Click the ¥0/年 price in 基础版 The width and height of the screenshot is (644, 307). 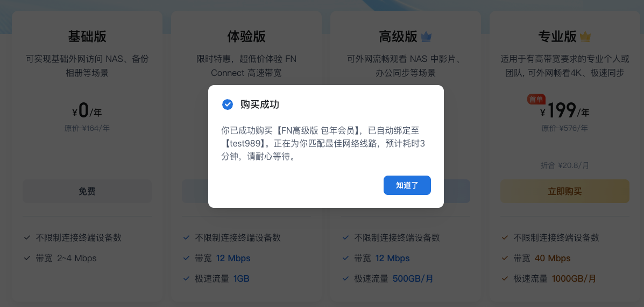(87, 110)
